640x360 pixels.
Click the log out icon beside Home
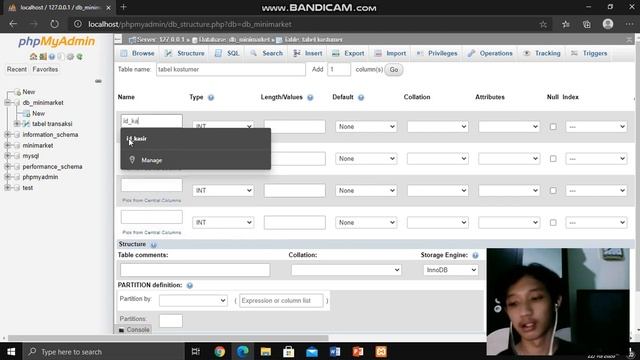click(43, 56)
